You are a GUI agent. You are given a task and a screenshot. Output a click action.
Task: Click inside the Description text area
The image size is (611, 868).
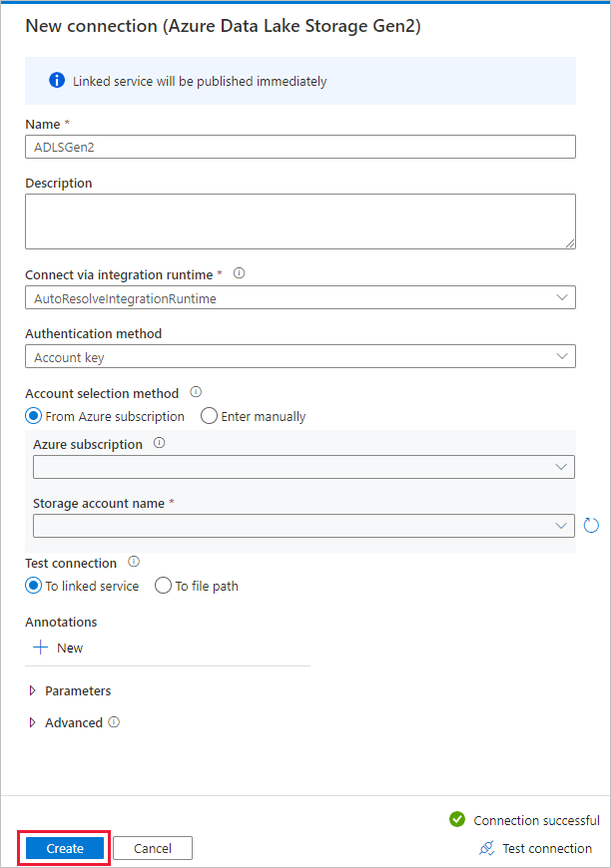[x=300, y=219]
